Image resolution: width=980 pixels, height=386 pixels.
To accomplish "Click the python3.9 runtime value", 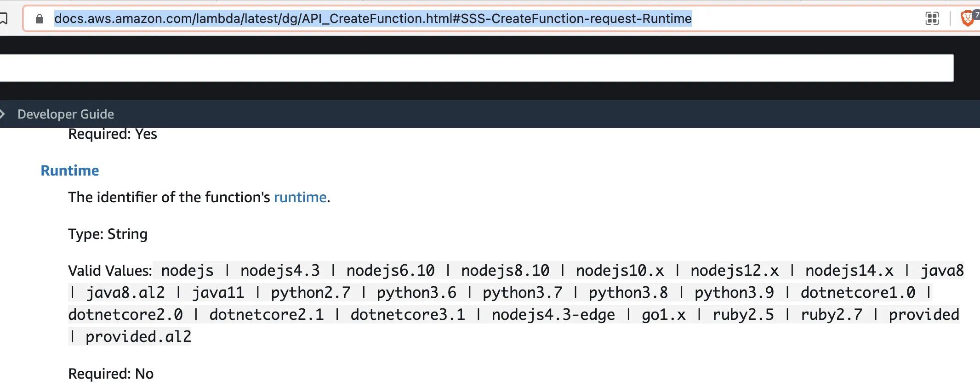I will [x=734, y=293].
